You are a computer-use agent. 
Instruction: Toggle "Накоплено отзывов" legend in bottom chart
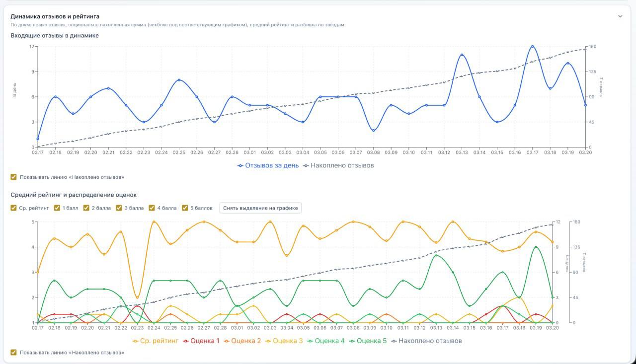pos(426,341)
